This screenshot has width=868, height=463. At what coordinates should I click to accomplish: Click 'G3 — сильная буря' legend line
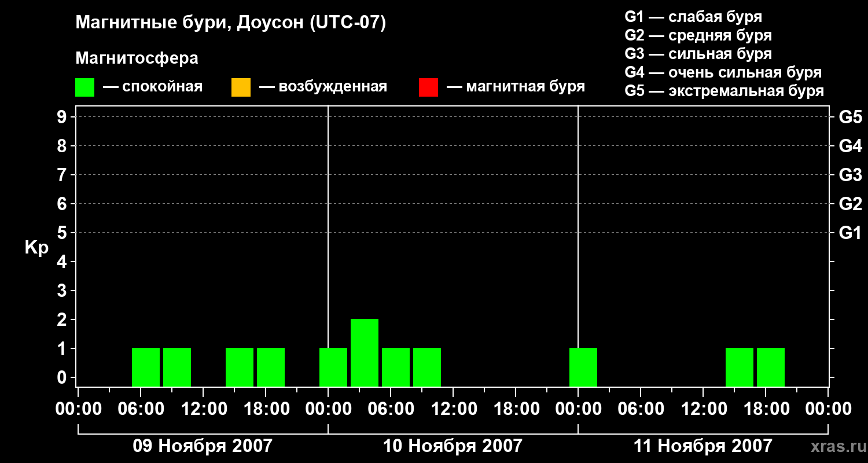click(x=698, y=54)
